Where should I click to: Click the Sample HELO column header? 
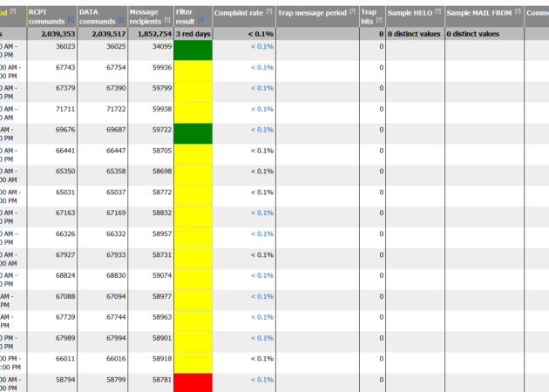coord(415,17)
